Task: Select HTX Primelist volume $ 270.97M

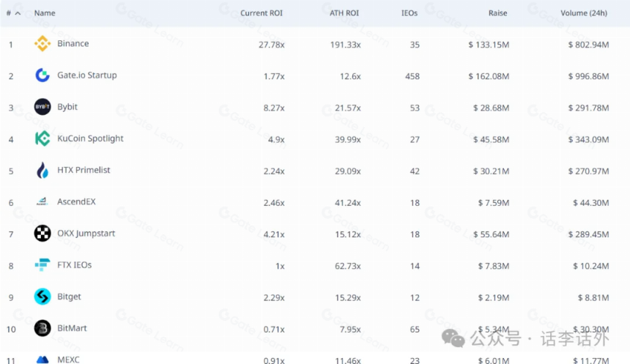Action: click(x=588, y=171)
